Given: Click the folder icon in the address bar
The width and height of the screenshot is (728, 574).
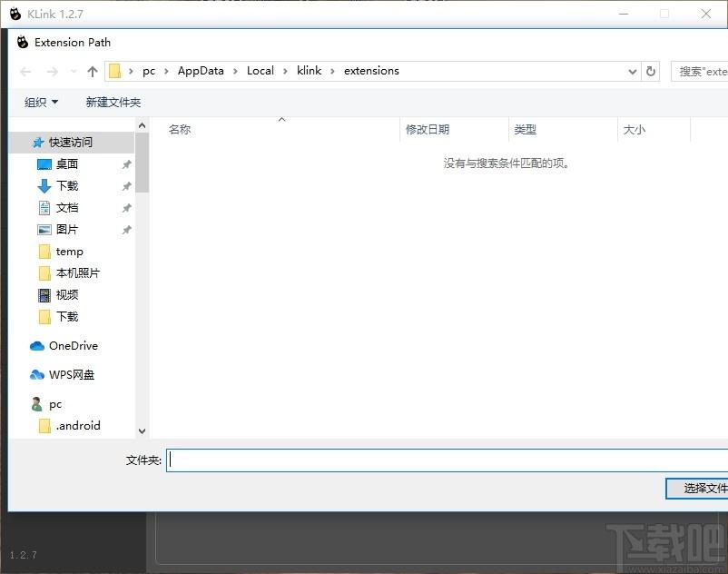Looking at the screenshot, I should [114, 71].
